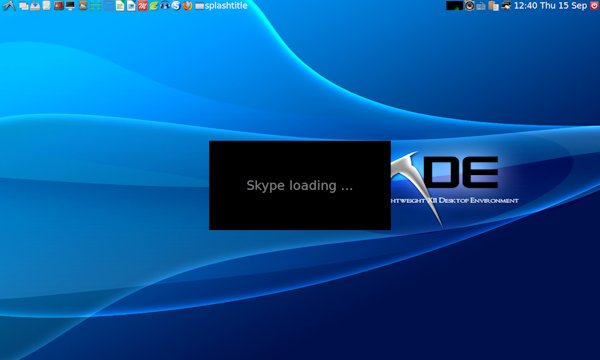600x360 pixels.
Task: Open the green spreadsheet grid launcher
Action: click(96, 5)
